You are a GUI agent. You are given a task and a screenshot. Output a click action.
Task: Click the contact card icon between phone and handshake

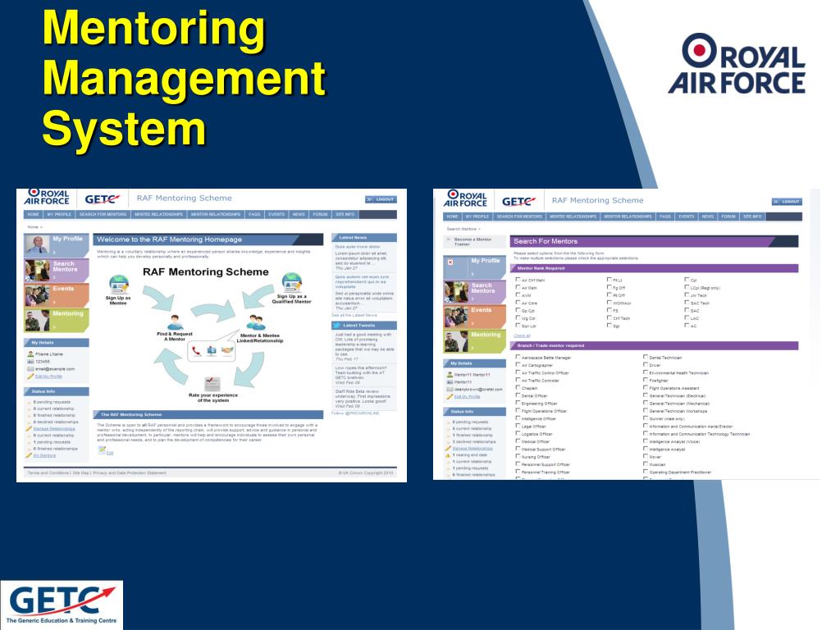pos(212,351)
